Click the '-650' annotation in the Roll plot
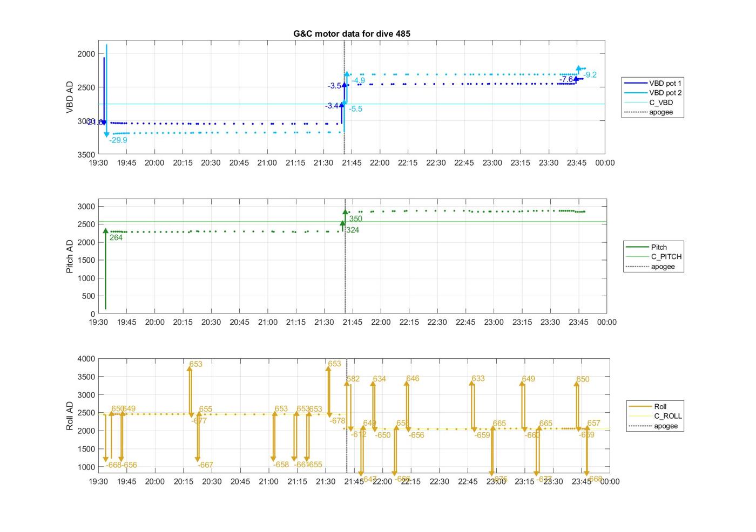The height and width of the screenshot is (532, 756). click(382, 435)
